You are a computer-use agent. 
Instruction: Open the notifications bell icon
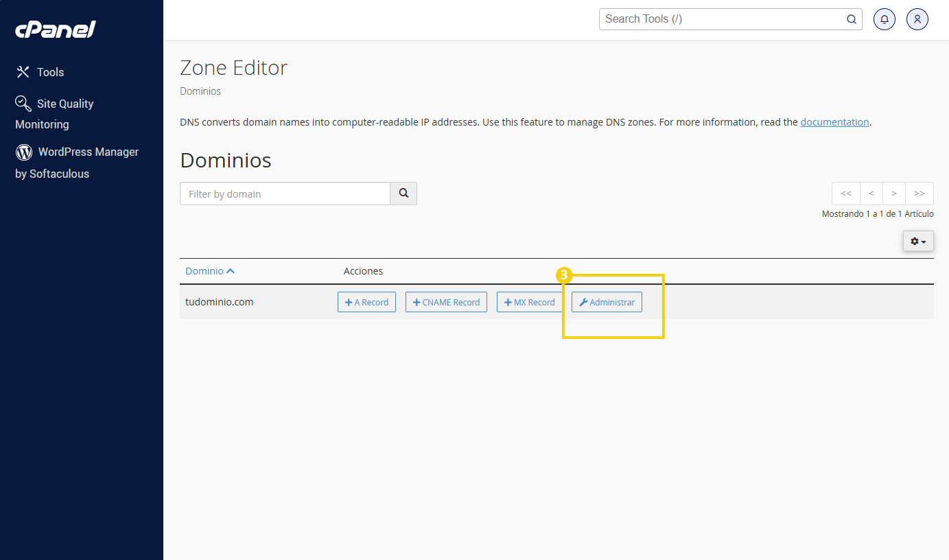[884, 19]
